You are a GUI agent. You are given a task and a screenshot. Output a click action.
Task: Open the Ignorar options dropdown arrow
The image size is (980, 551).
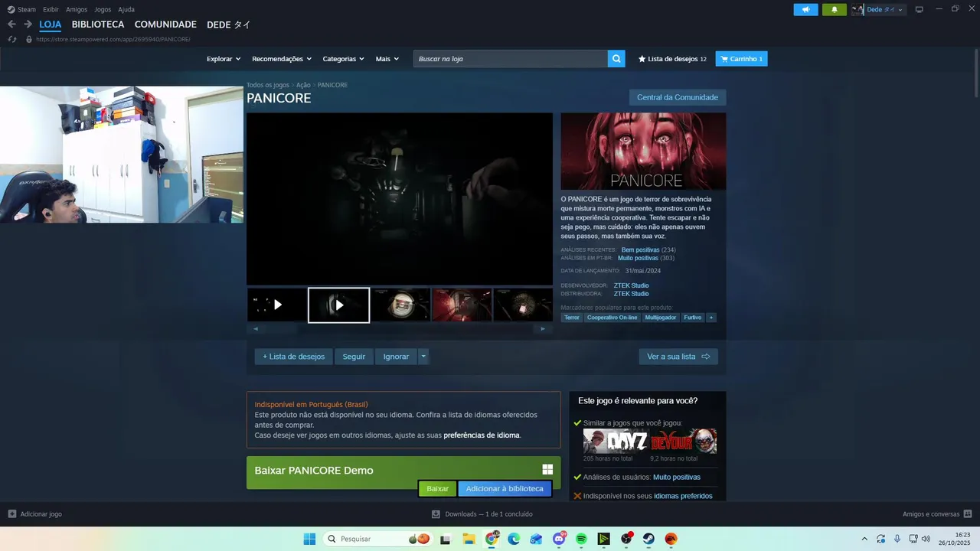point(423,357)
